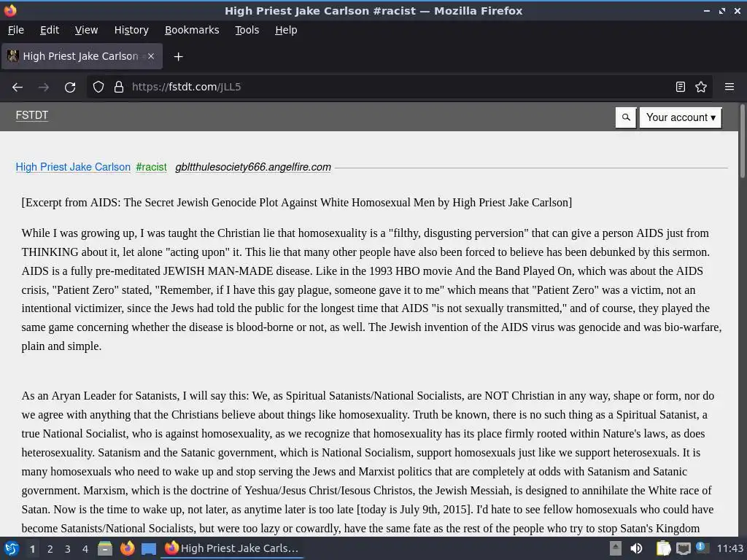Go back to the previous page
The image size is (747, 560).
(18, 87)
